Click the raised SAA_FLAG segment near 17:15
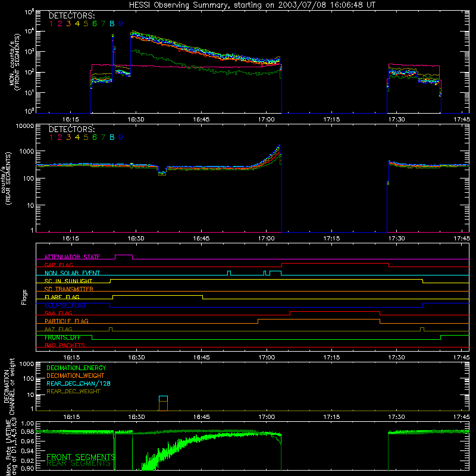This screenshot has width=476, height=476. tap(335, 311)
